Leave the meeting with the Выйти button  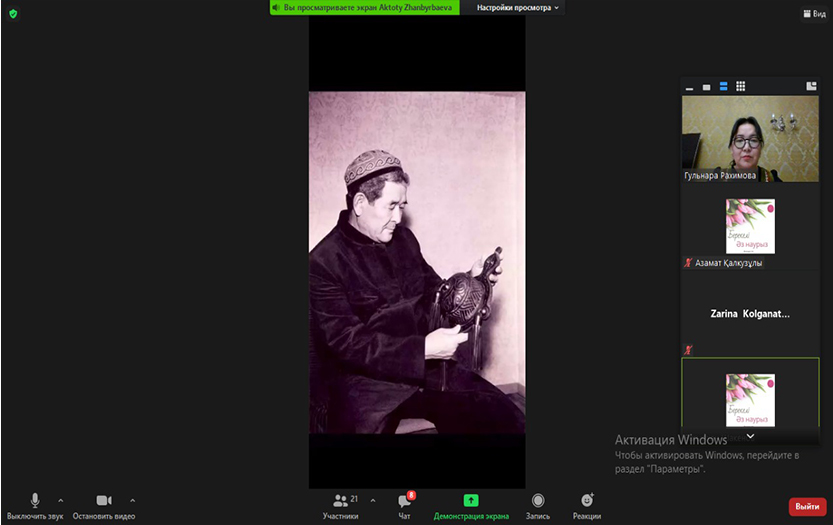[807, 506]
